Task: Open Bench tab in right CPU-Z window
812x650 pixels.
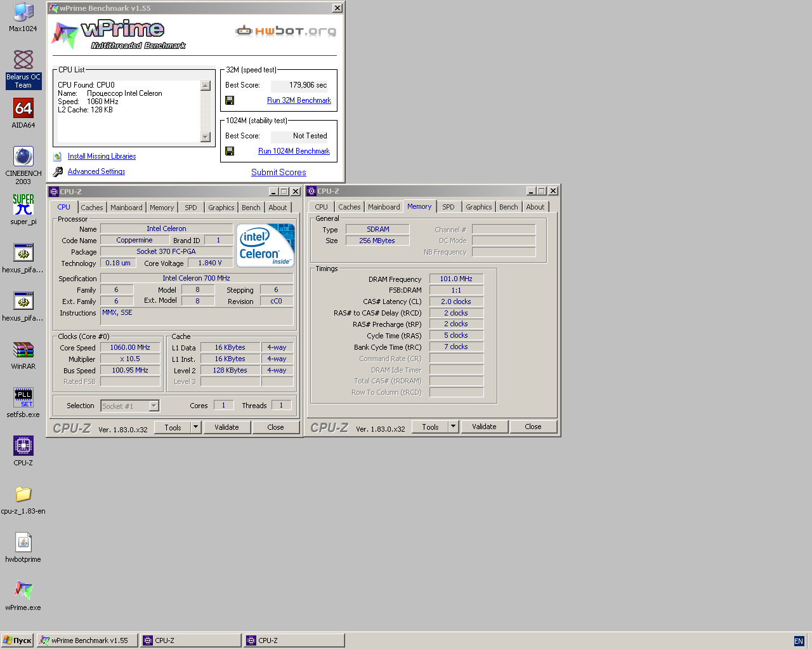Action: (x=509, y=207)
